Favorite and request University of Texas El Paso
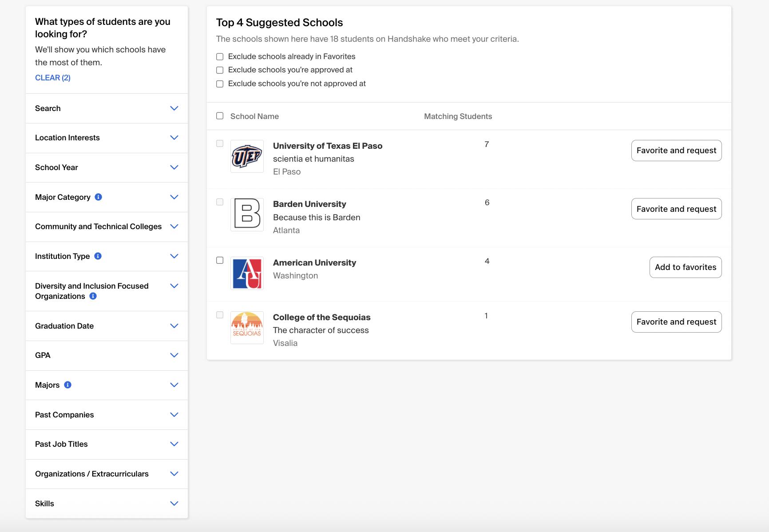 point(676,151)
